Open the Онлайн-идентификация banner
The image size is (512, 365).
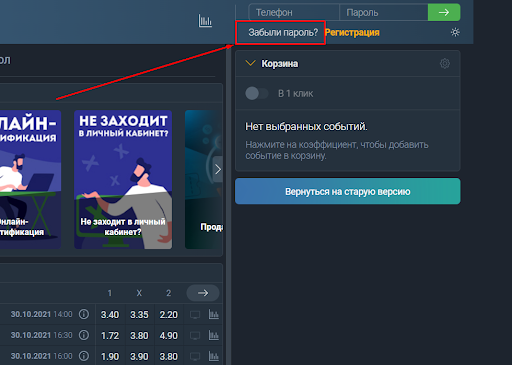point(30,179)
